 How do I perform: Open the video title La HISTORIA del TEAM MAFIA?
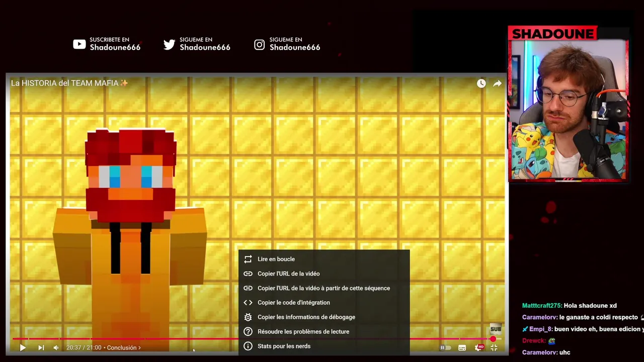click(x=69, y=83)
